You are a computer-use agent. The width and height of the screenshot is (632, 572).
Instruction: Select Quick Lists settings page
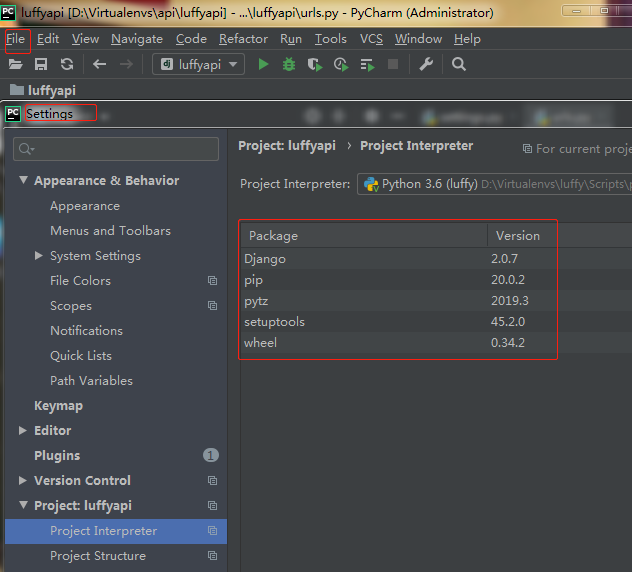81,356
